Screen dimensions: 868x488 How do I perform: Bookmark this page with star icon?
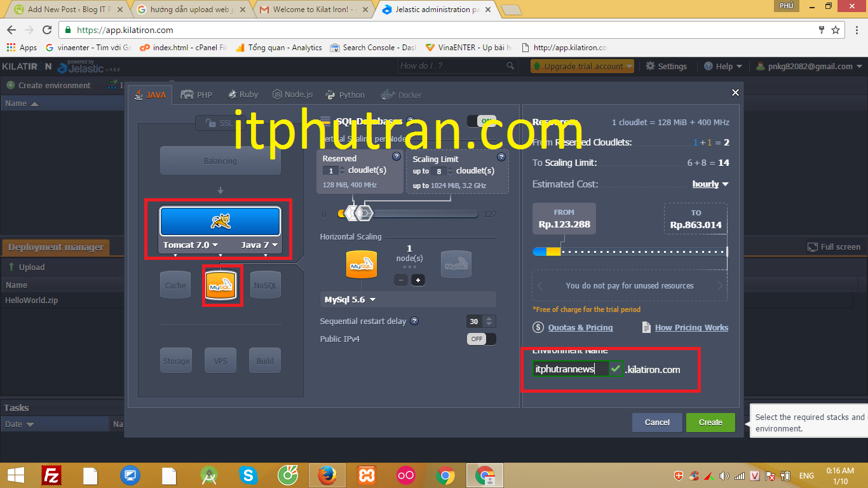tap(836, 30)
